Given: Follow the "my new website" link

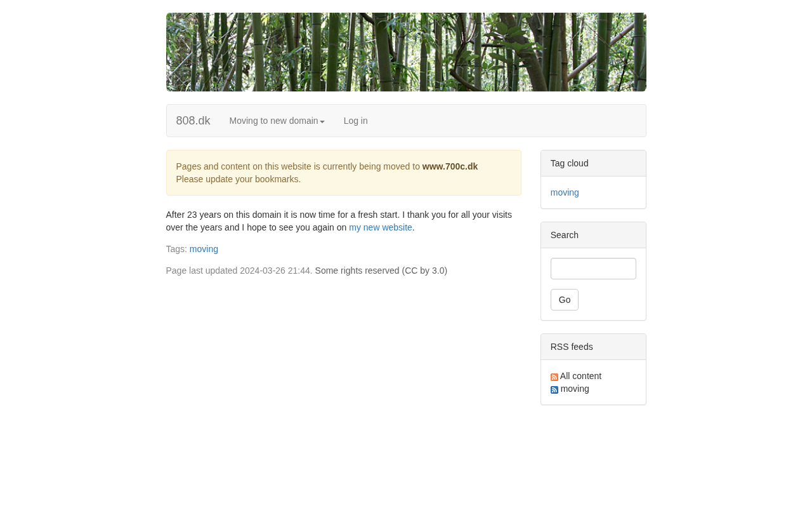Looking at the screenshot, I should click(x=380, y=227).
